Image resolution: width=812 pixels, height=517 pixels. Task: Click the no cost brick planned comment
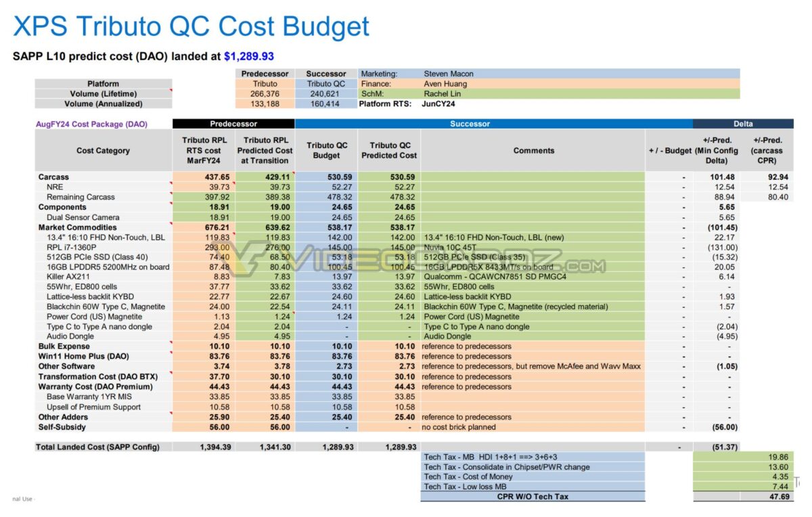click(x=458, y=427)
